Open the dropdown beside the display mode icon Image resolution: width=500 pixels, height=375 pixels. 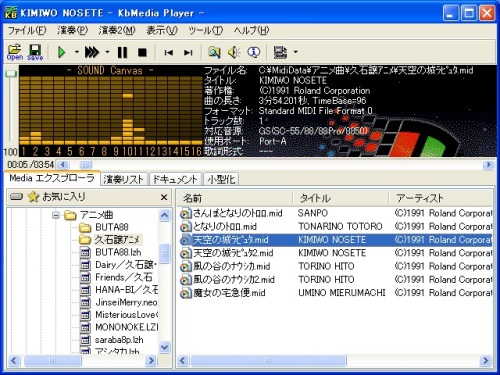(295, 52)
